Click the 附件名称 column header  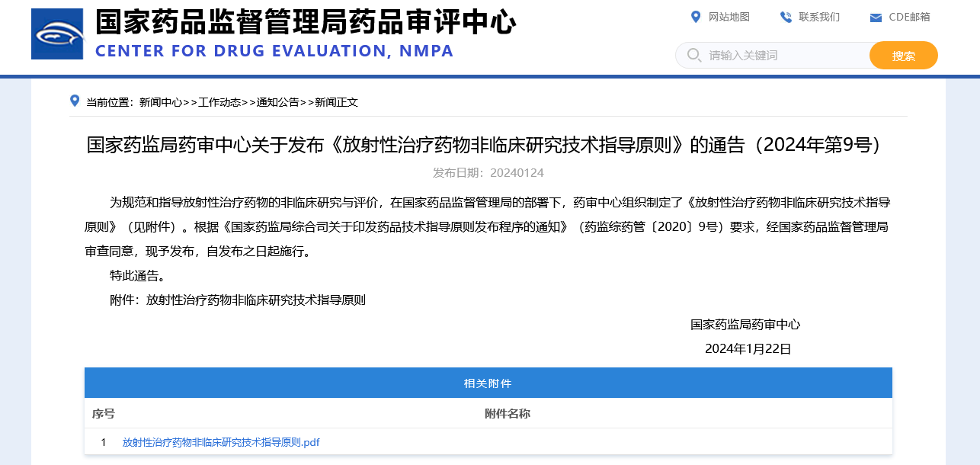pyautogui.click(x=508, y=413)
